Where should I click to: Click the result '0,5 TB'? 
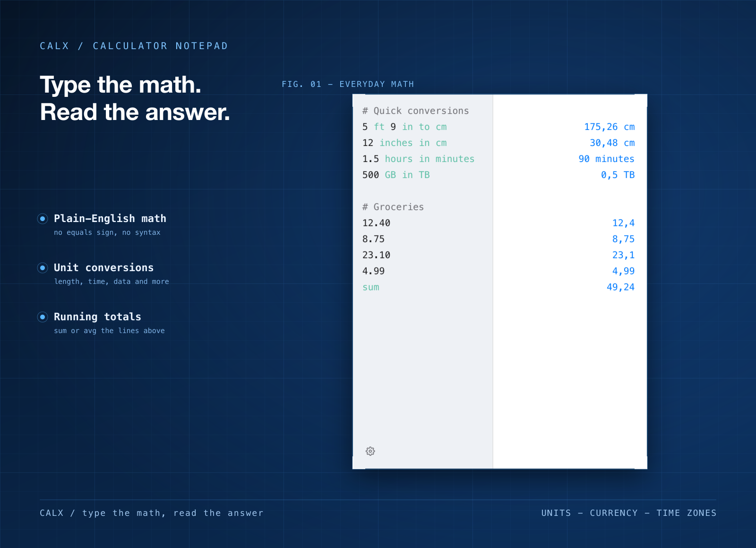(x=618, y=175)
